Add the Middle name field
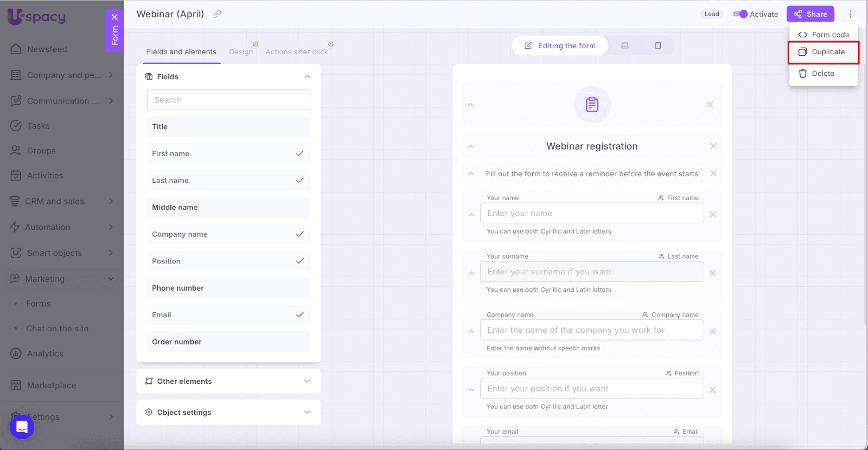The image size is (868, 450). (228, 207)
